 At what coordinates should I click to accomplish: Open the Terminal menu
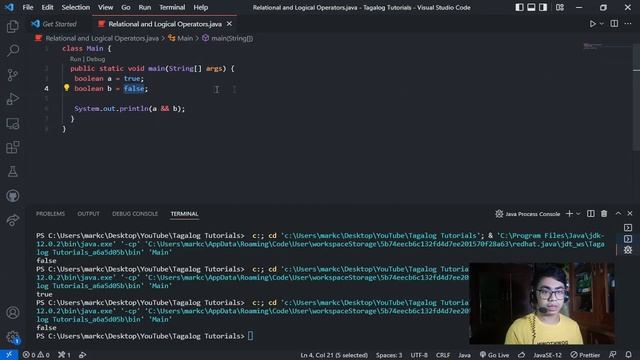(x=172, y=7)
